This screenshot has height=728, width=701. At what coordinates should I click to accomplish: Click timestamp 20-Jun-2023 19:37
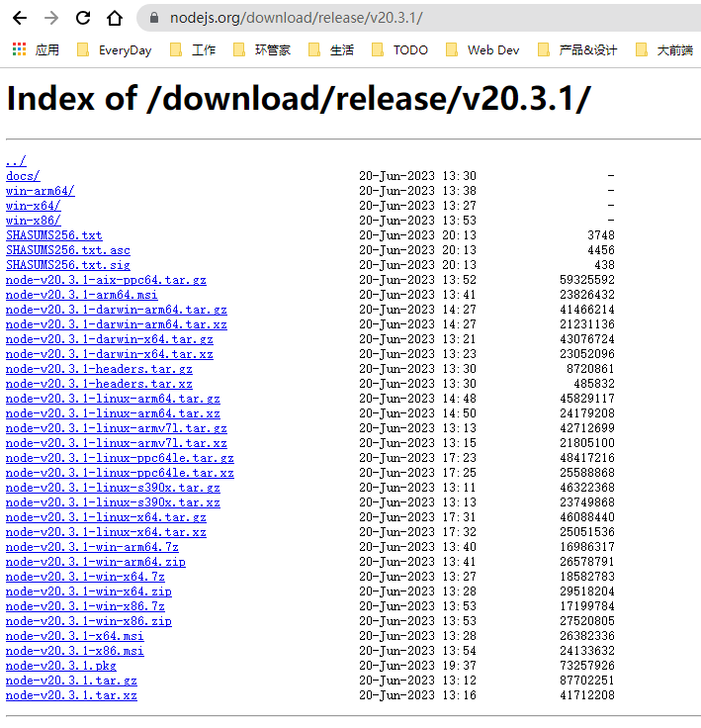[x=417, y=667]
